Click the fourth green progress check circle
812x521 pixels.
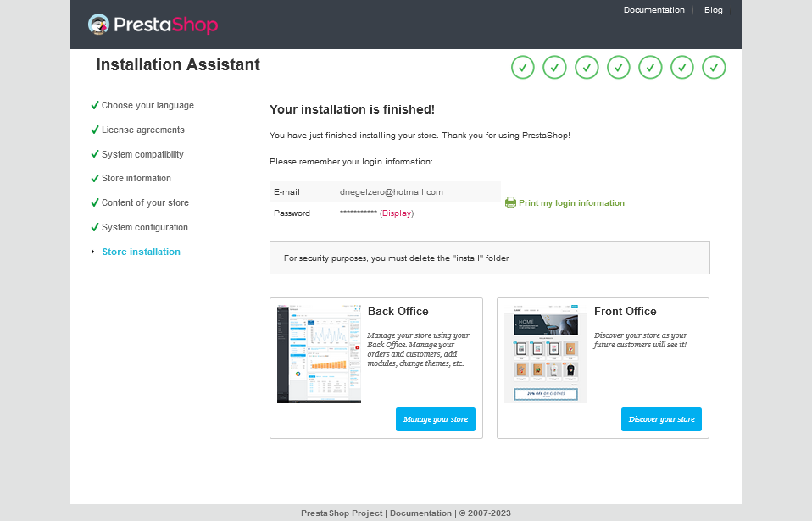[x=619, y=67]
